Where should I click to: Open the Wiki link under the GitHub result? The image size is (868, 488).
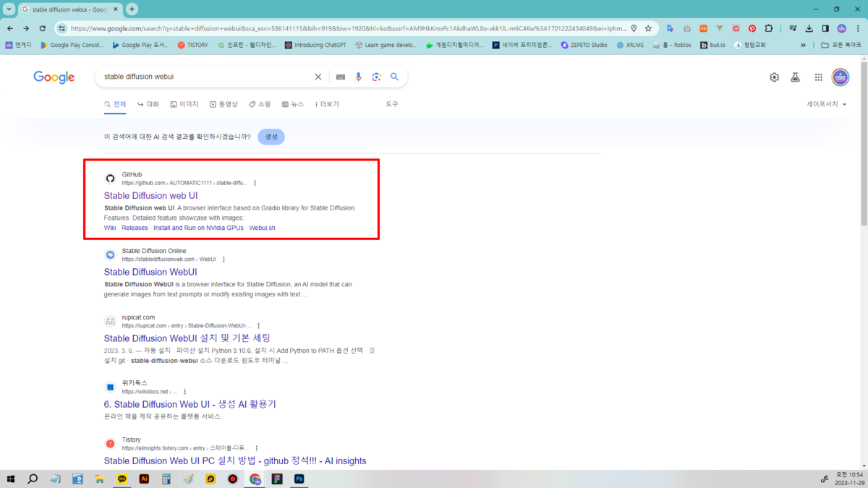coord(109,227)
